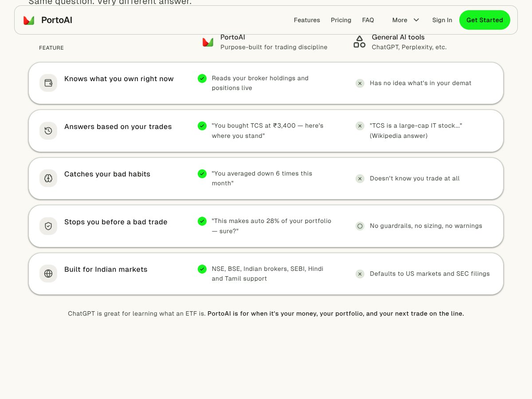Click the X marker beside Defaults to US markets
532x399 pixels.
point(360,274)
